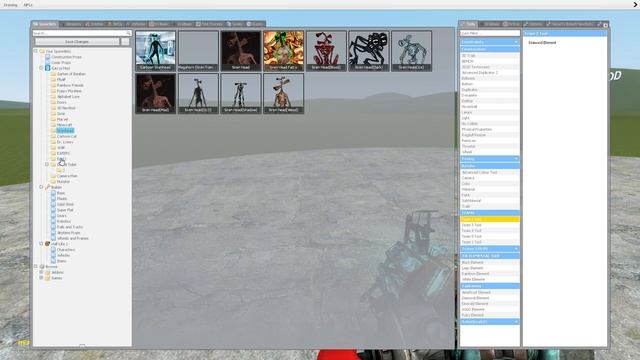
Task: Select the Diamond Element tool row
Action: (x=490, y=298)
